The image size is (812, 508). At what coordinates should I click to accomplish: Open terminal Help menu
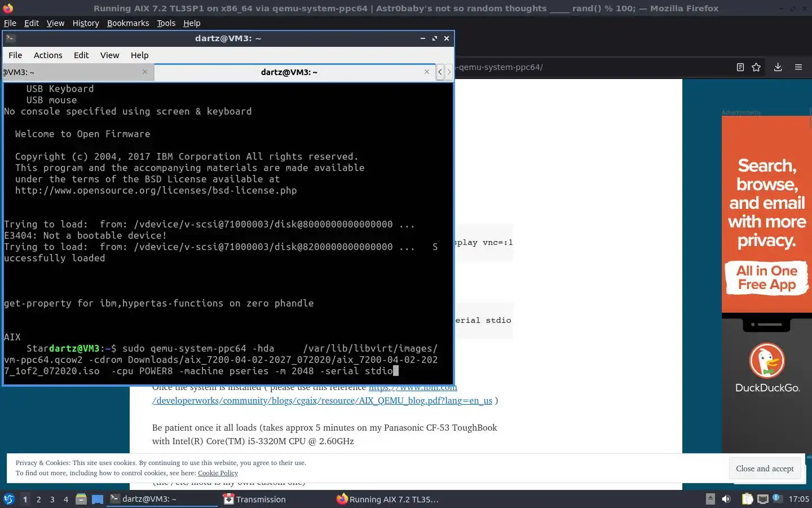[139, 55]
